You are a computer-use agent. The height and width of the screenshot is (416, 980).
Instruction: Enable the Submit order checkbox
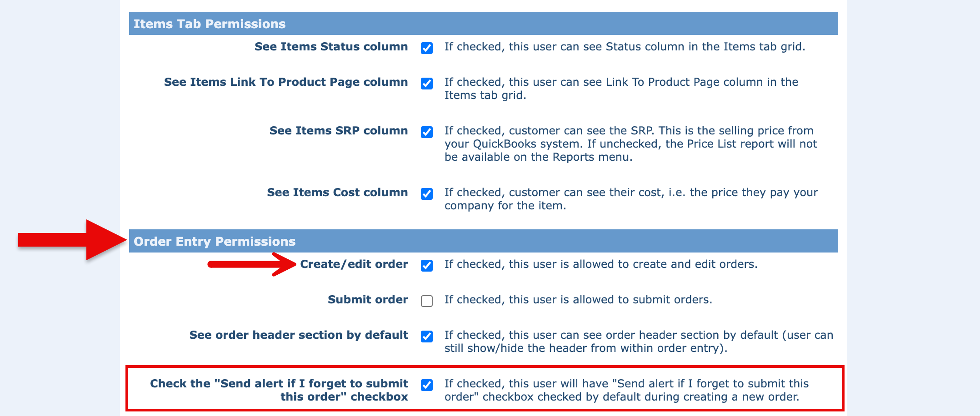tap(426, 301)
